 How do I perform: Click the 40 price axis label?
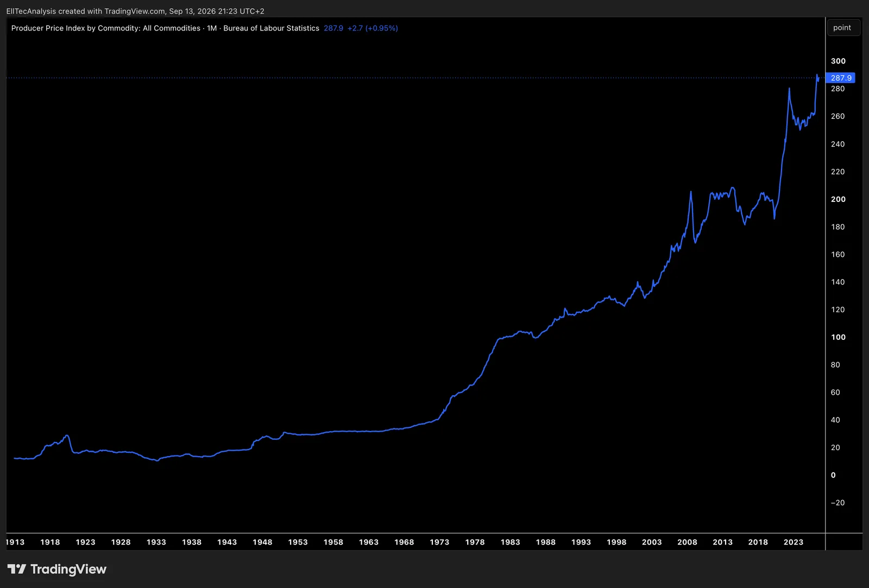[835, 420]
